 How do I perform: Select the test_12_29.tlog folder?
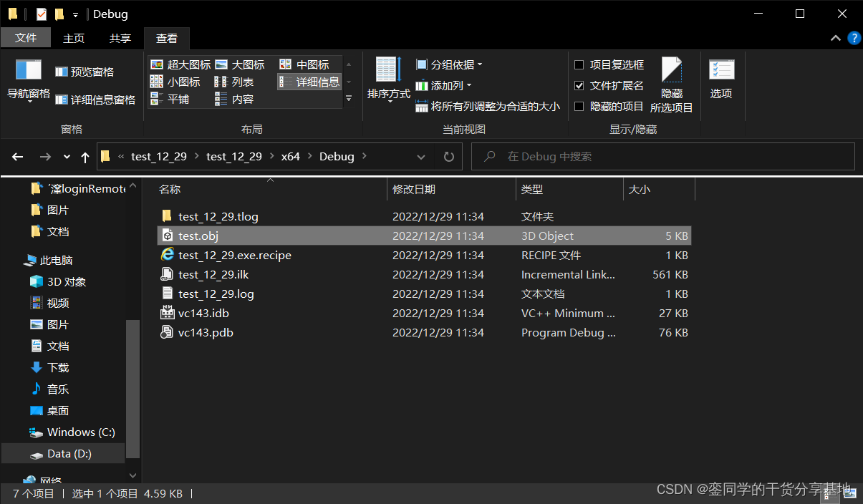pos(424,216)
